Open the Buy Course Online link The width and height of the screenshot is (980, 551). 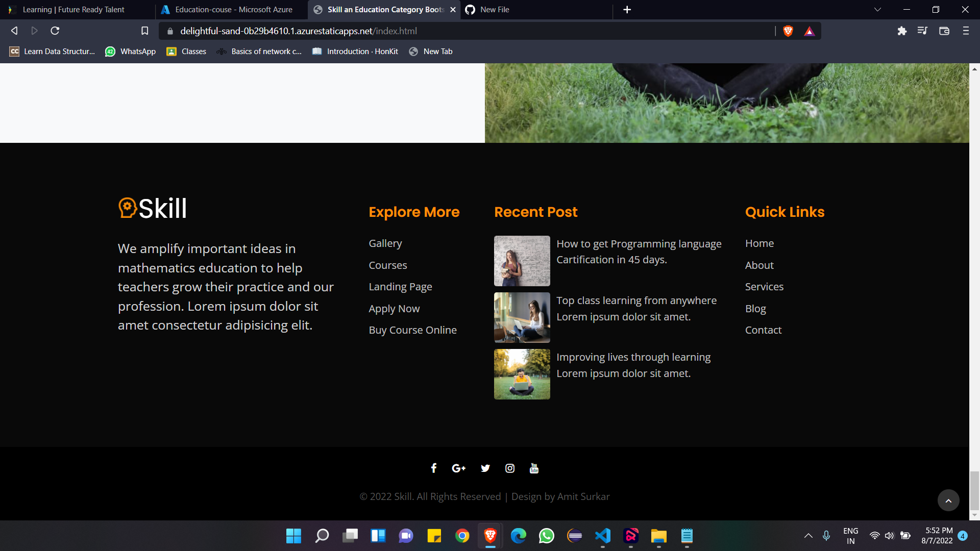[x=412, y=330]
